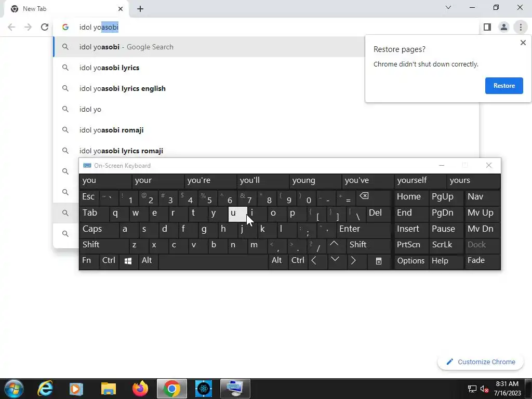Tap the Enter key on keyboard
This screenshot has height=399, width=532.
(x=363, y=229)
